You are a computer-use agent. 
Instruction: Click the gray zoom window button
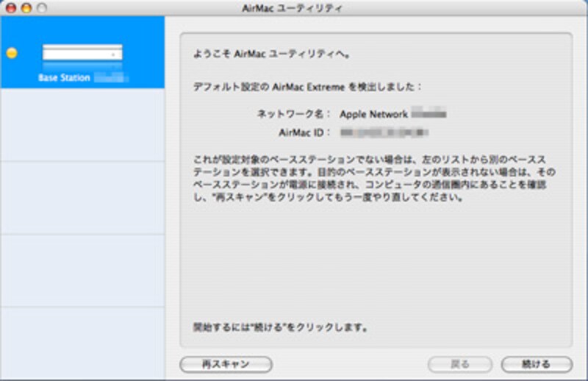click(x=41, y=7)
